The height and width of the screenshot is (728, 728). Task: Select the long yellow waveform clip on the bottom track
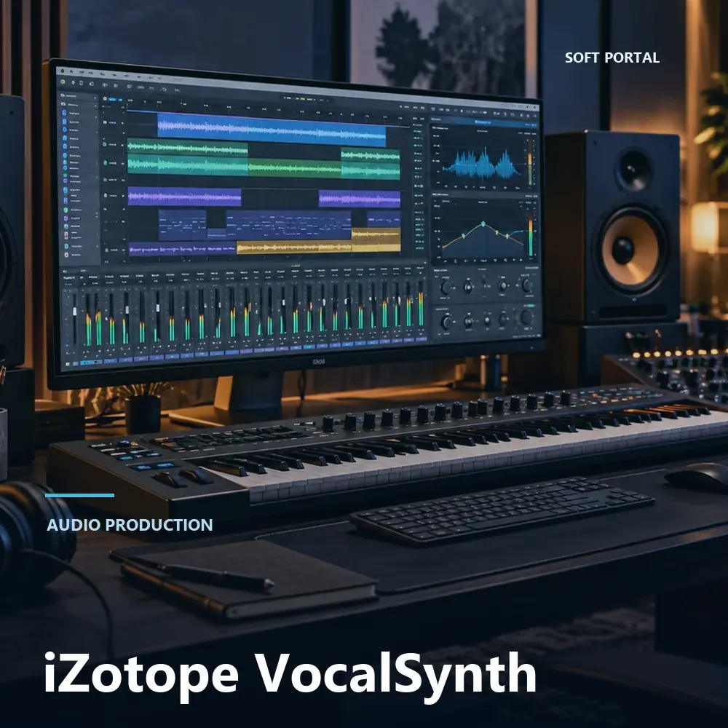294,247
